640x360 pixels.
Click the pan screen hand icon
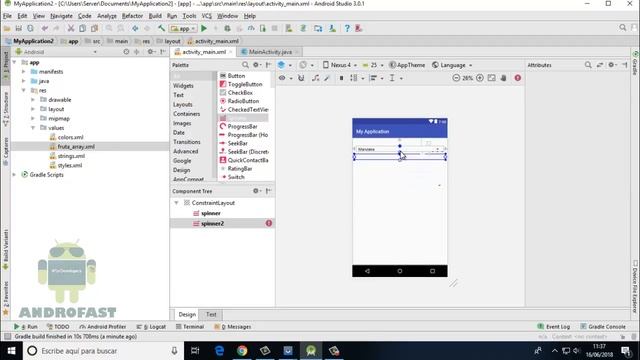(x=504, y=78)
